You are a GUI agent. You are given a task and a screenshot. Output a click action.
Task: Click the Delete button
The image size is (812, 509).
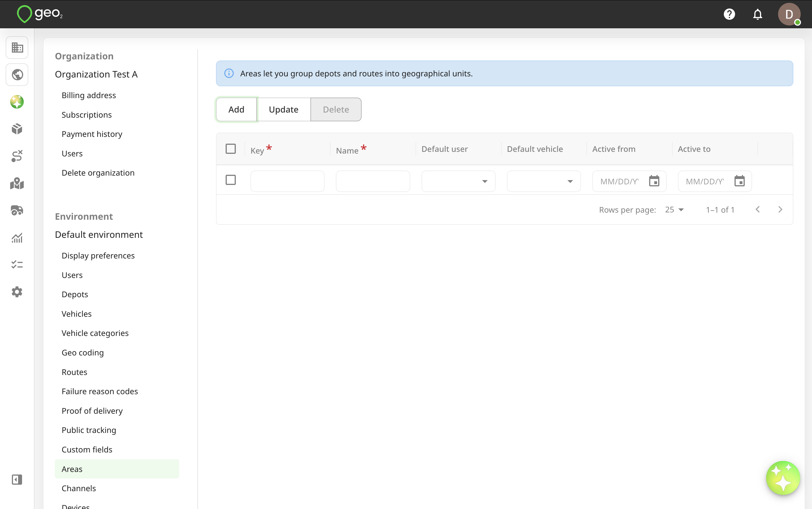[336, 109]
